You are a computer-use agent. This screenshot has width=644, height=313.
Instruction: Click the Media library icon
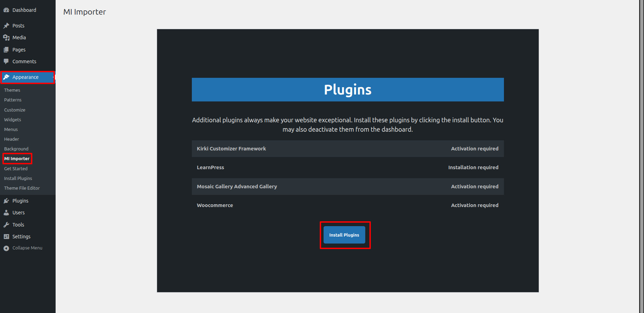6,38
